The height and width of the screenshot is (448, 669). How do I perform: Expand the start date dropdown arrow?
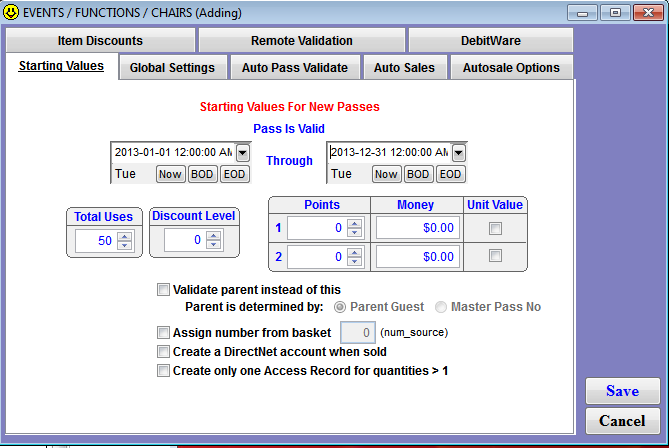(x=242, y=153)
